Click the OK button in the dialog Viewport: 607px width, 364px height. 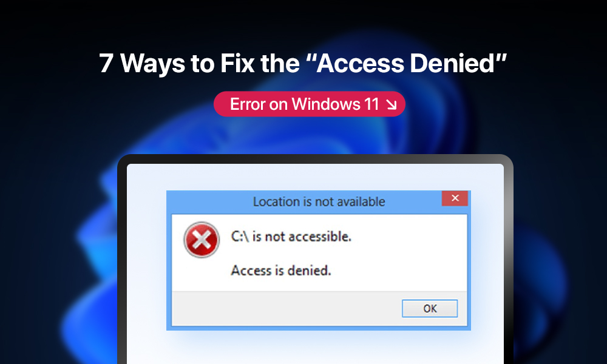pos(430,308)
